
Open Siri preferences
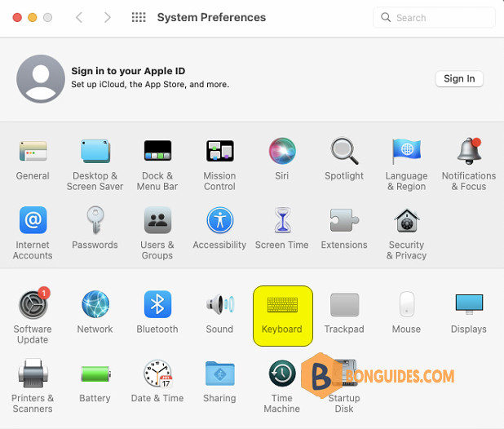pos(282,160)
